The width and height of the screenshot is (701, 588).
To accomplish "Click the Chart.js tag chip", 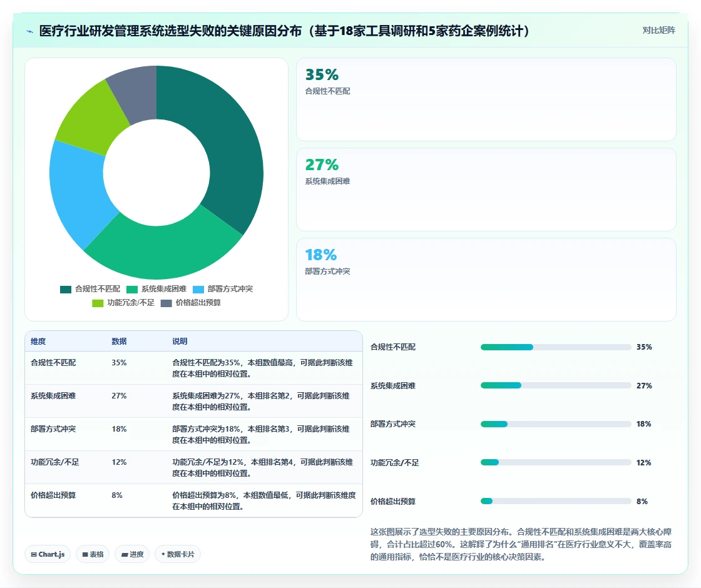I will [x=48, y=554].
